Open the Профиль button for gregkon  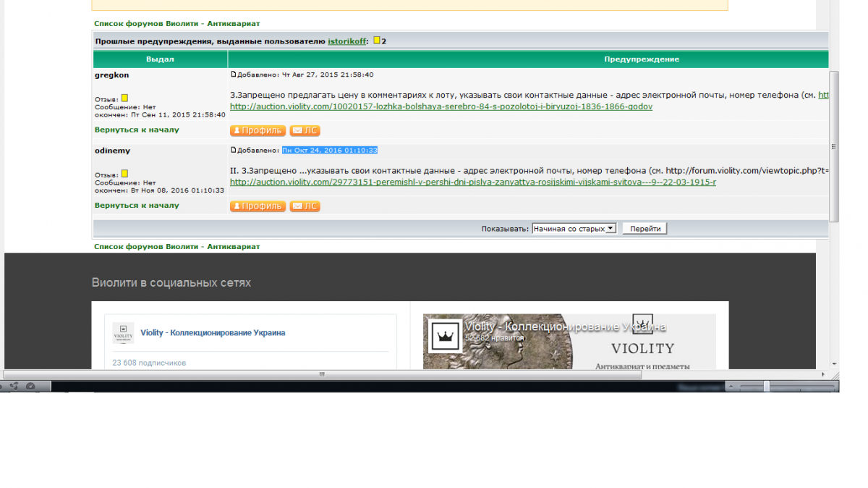click(257, 131)
